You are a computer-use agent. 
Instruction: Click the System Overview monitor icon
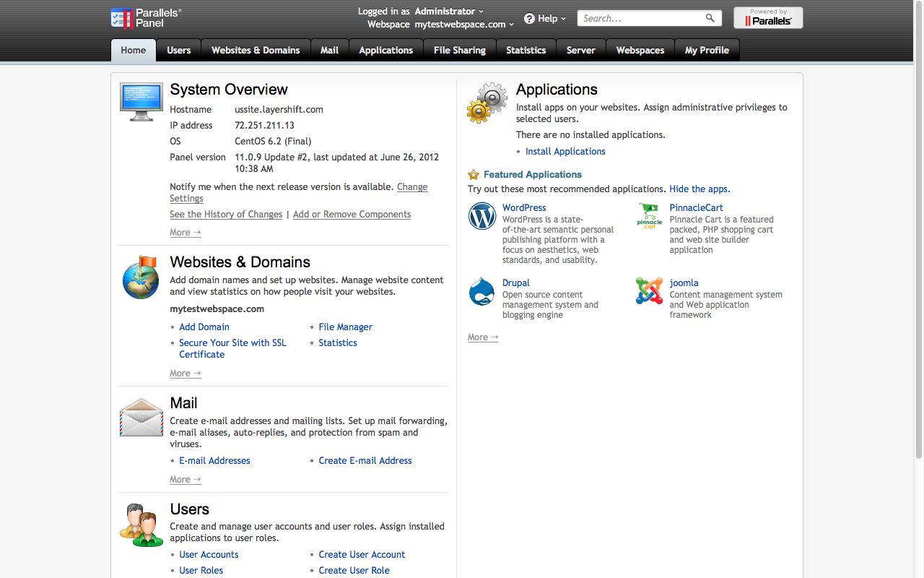tap(141, 102)
